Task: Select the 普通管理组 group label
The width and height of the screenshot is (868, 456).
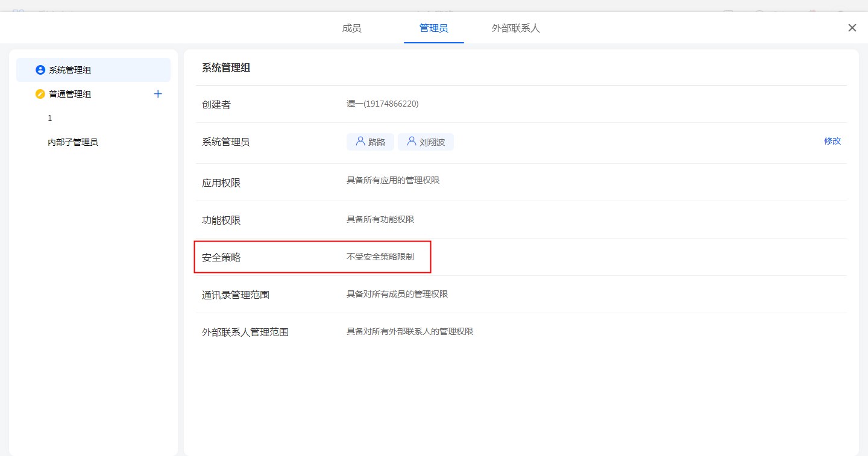Action: [x=70, y=94]
